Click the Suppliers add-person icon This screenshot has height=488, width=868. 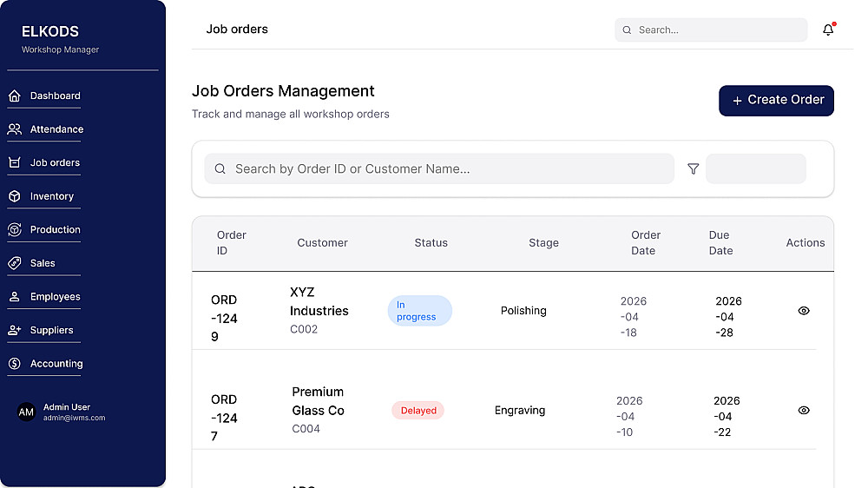click(x=14, y=330)
